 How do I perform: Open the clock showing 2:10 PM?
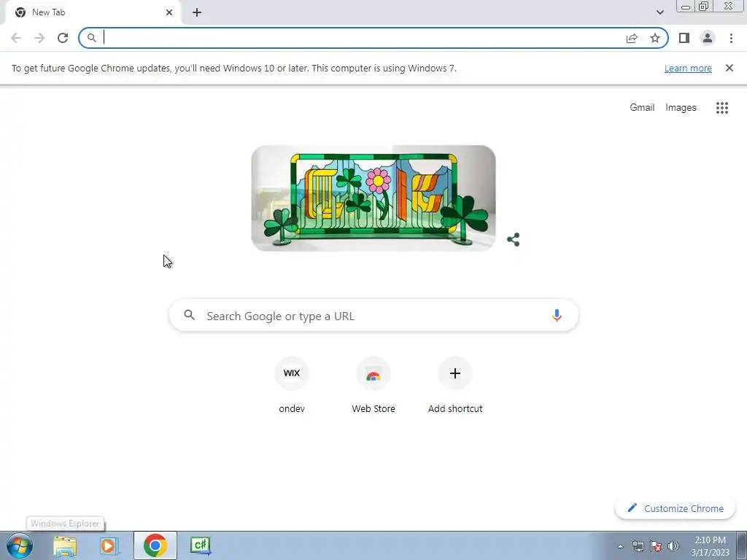click(710, 546)
